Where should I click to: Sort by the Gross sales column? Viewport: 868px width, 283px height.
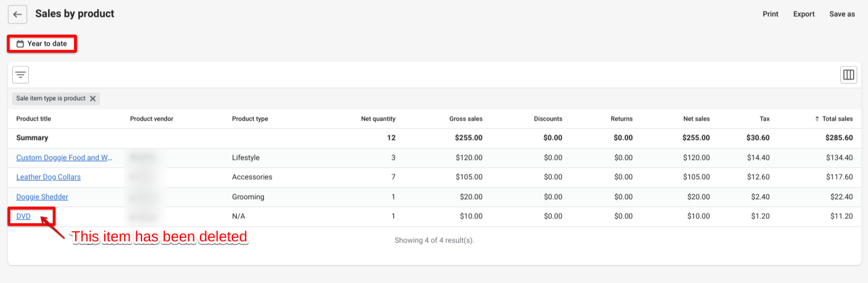(466, 119)
